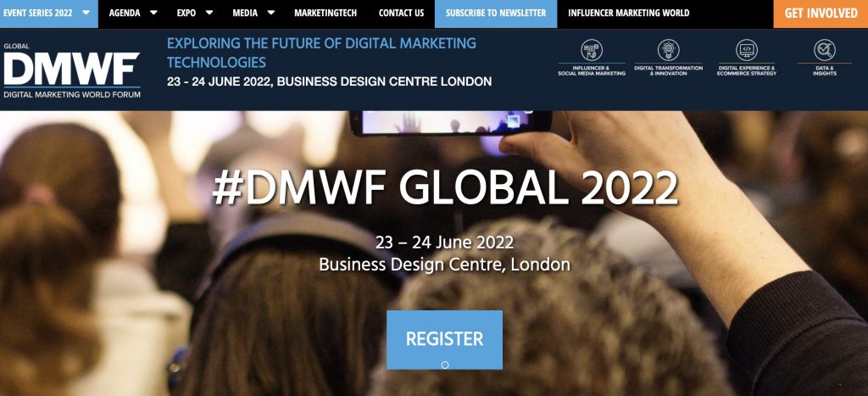The height and width of the screenshot is (396, 868).
Task: Open the MarketingTech menu item
Action: 325,13
